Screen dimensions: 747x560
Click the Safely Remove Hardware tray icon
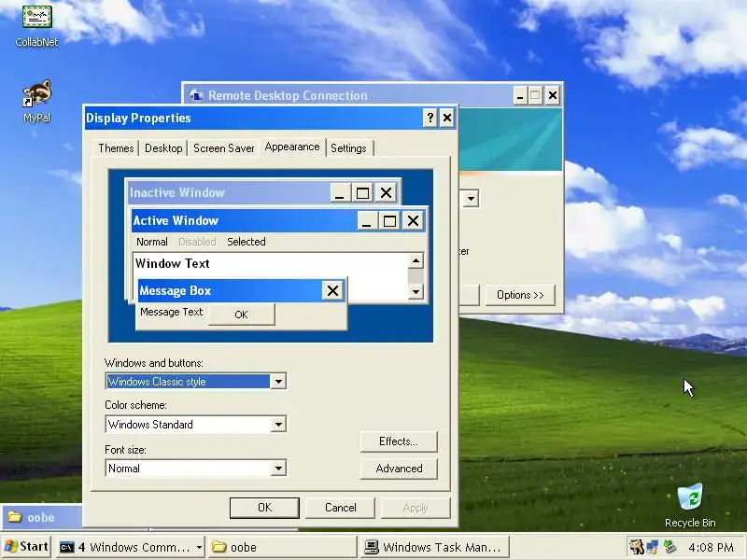669,547
